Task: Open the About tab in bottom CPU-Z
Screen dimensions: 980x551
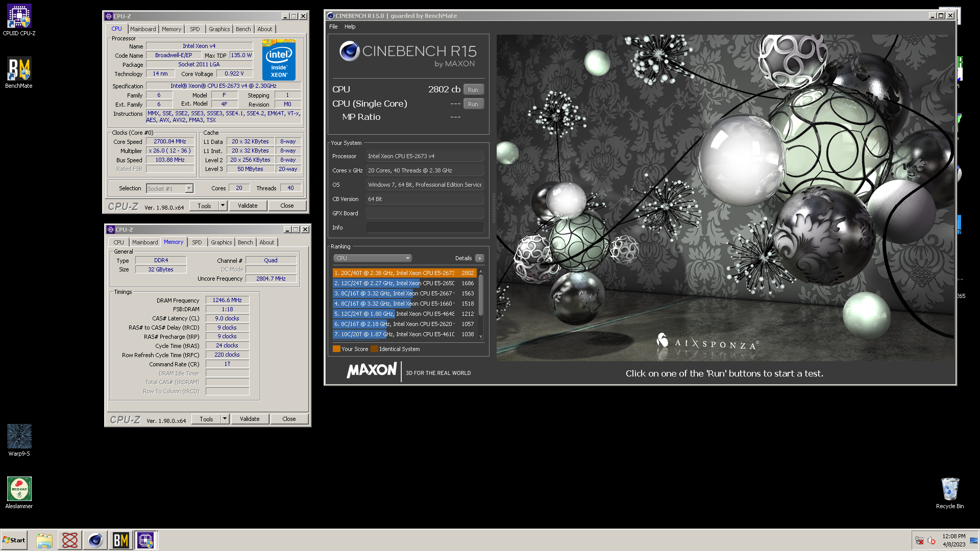Action: [267, 242]
